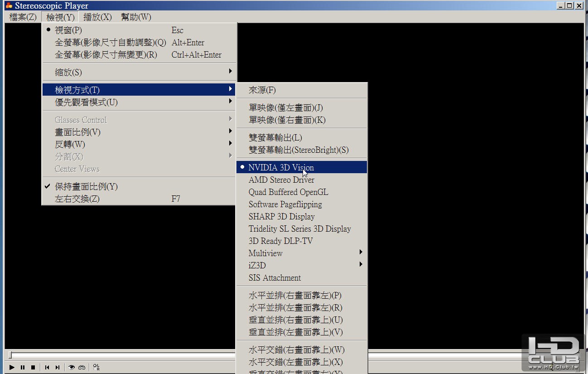Expand the iZ3D submenu
The height and width of the screenshot is (374, 588).
(302, 265)
